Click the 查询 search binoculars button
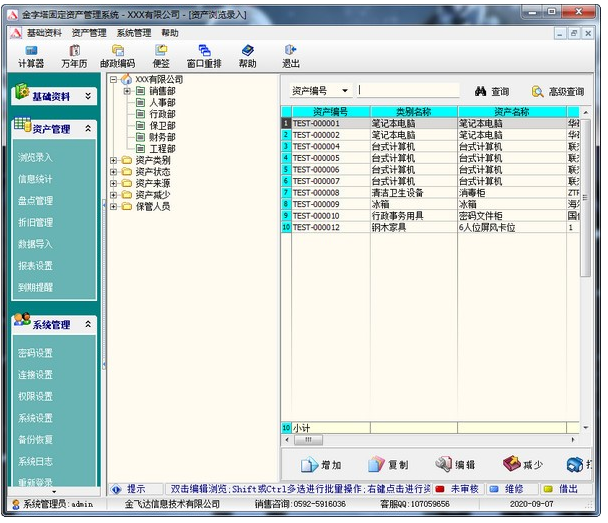 pos(492,91)
